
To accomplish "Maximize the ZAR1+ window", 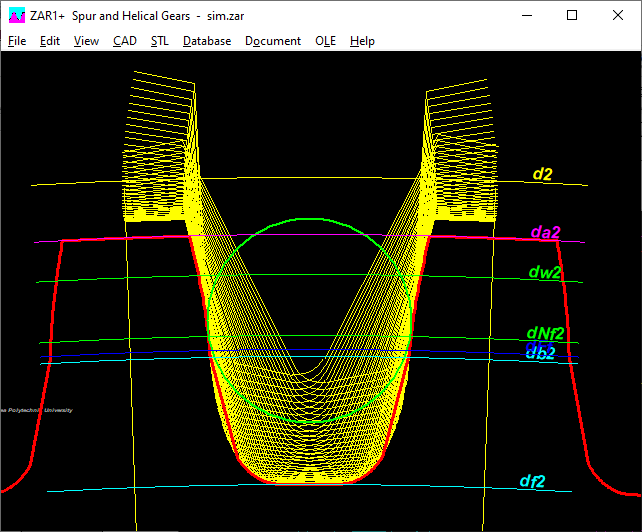I will (572, 16).
